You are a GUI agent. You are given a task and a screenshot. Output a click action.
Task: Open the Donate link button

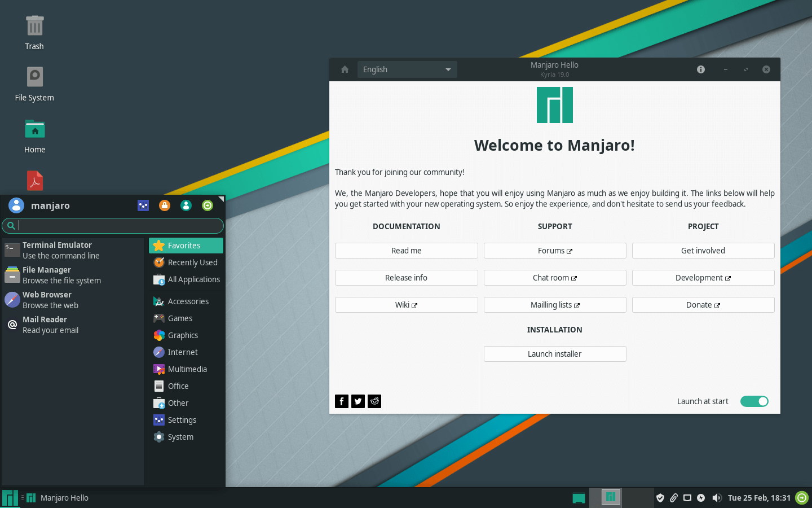703,305
